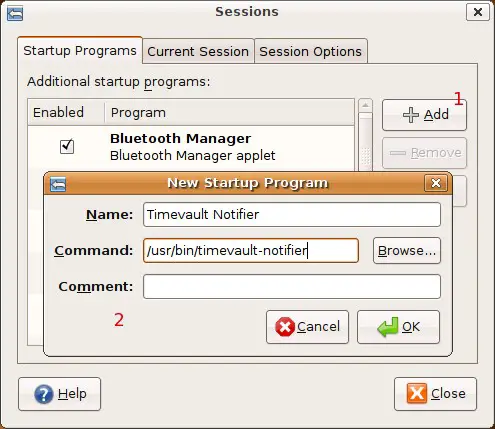Click the Sessions window menu icon
This screenshot has width=495, height=429.
click(15, 13)
